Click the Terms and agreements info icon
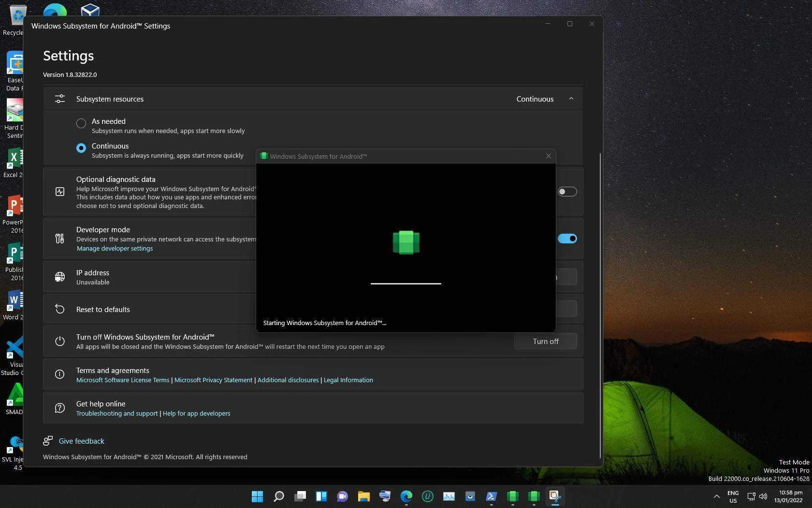 [59, 374]
